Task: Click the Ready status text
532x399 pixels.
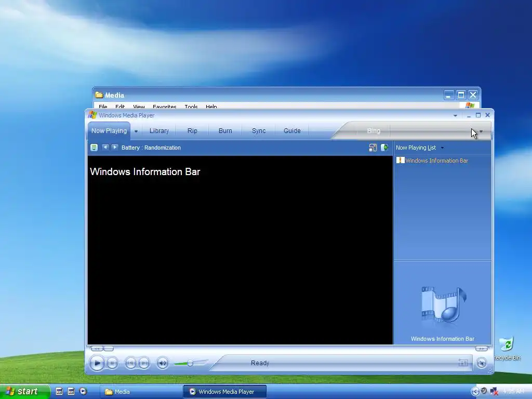Action: coord(260,363)
